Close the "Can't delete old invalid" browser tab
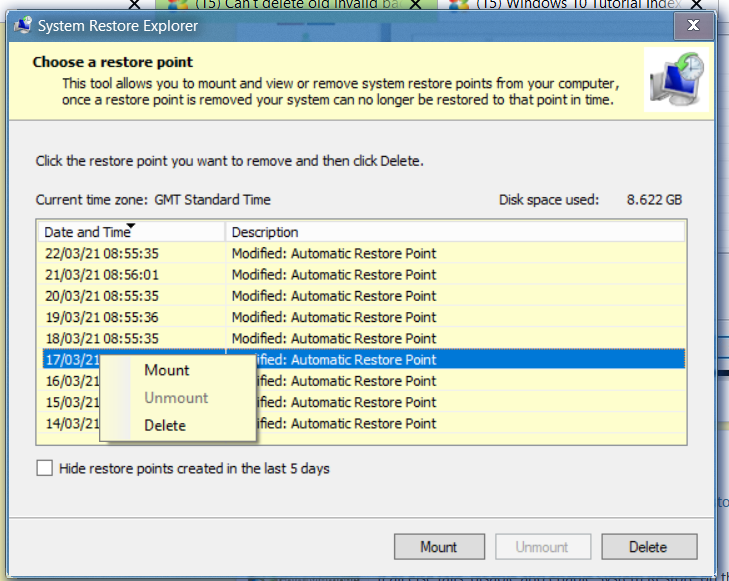The height and width of the screenshot is (581, 729). (416, 4)
